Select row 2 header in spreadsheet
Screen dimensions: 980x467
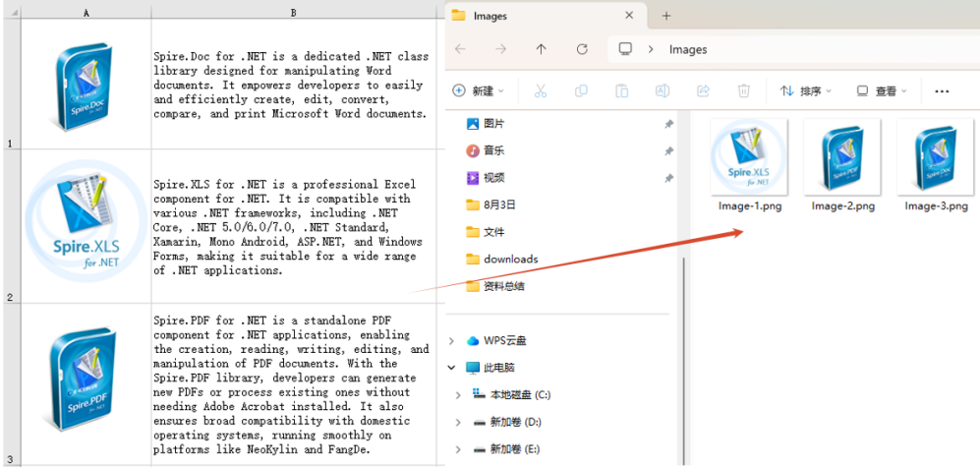(11, 226)
